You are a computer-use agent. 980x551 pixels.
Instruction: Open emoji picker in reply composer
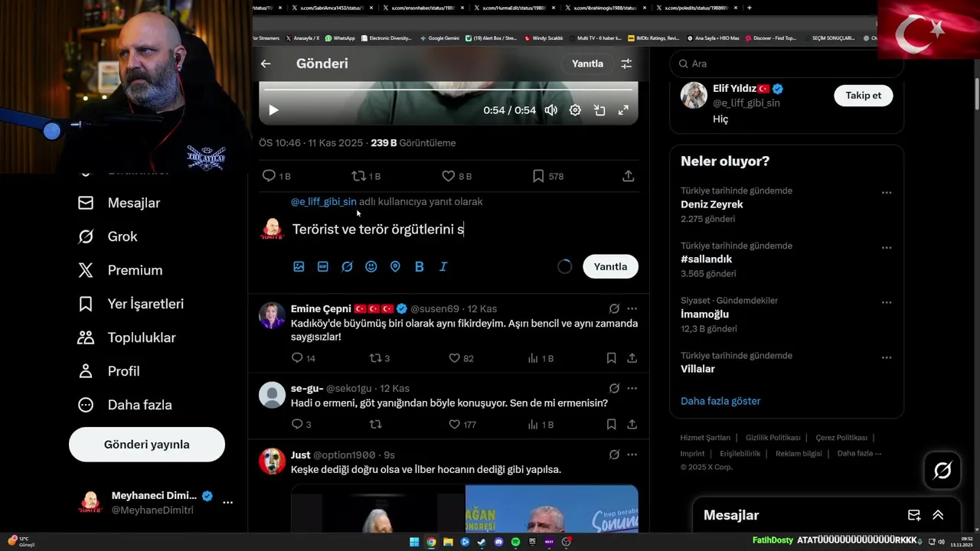coord(371,266)
